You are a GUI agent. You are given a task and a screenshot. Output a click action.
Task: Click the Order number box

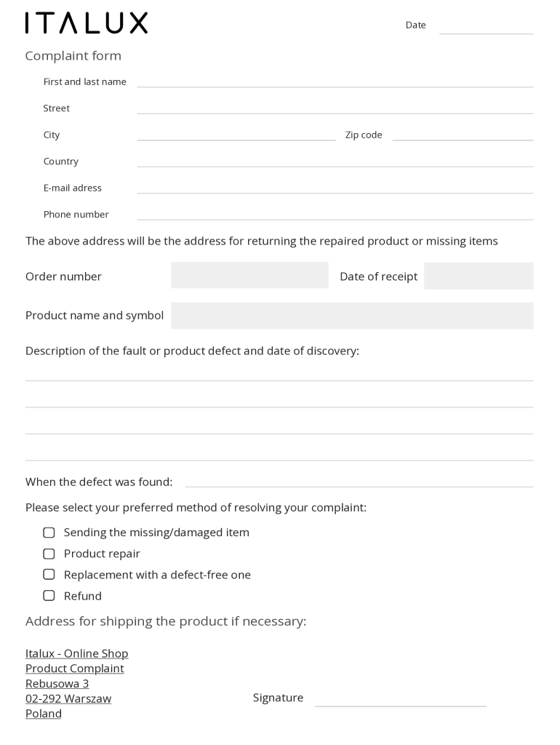pyautogui.click(x=249, y=276)
